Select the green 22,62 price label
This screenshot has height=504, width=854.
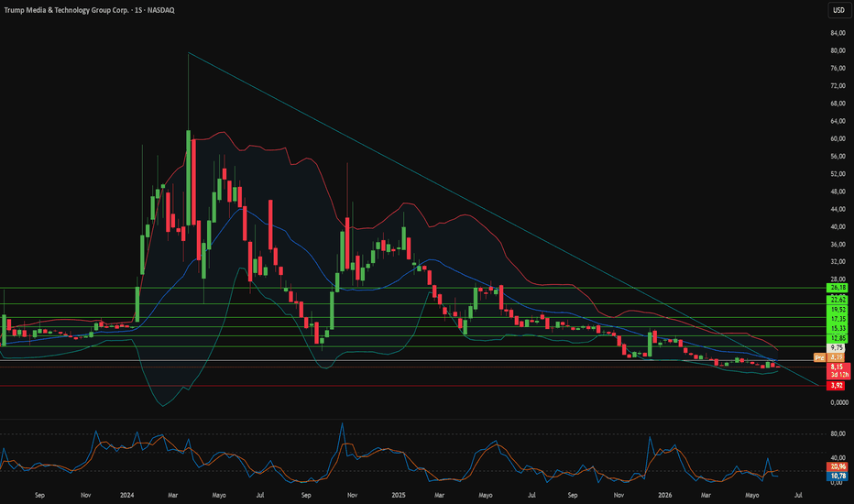tap(838, 300)
